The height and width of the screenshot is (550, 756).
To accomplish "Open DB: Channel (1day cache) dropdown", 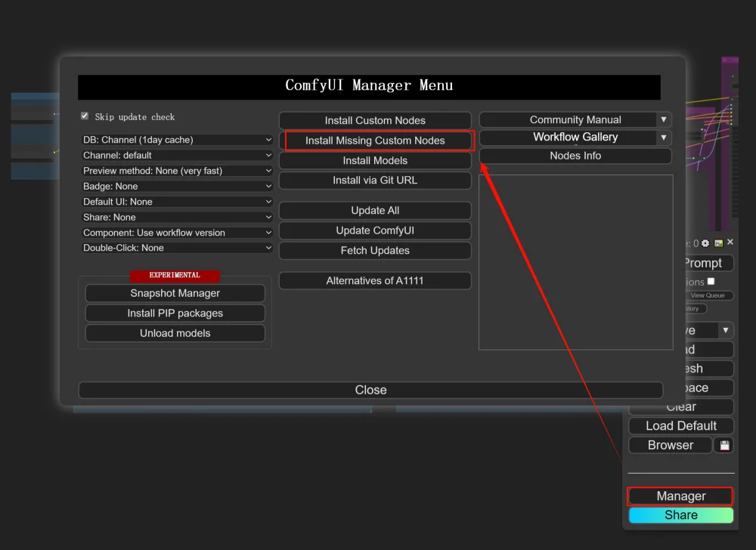I will pyautogui.click(x=177, y=140).
